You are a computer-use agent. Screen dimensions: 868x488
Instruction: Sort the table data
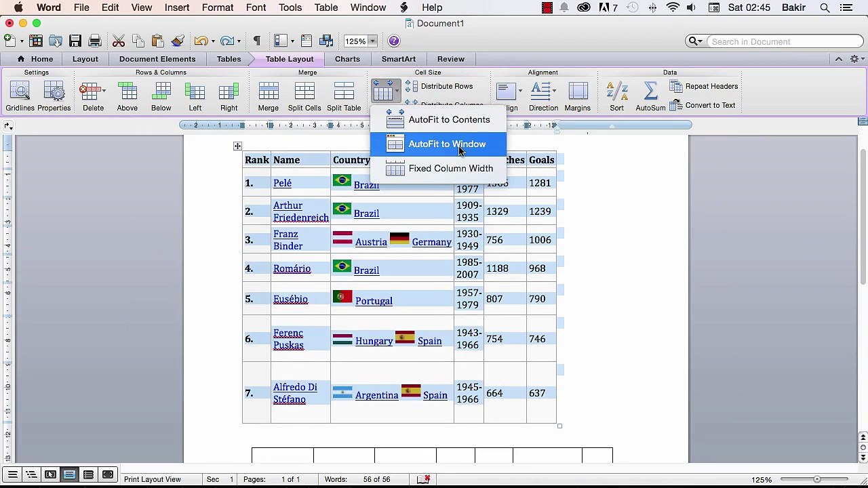[x=616, y=96]
